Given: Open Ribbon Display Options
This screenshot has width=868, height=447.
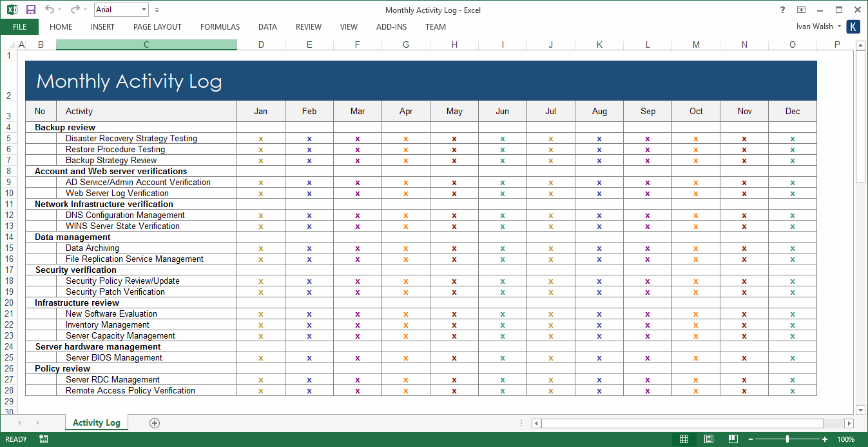Looking at the screenshot, I should point(801,10).
